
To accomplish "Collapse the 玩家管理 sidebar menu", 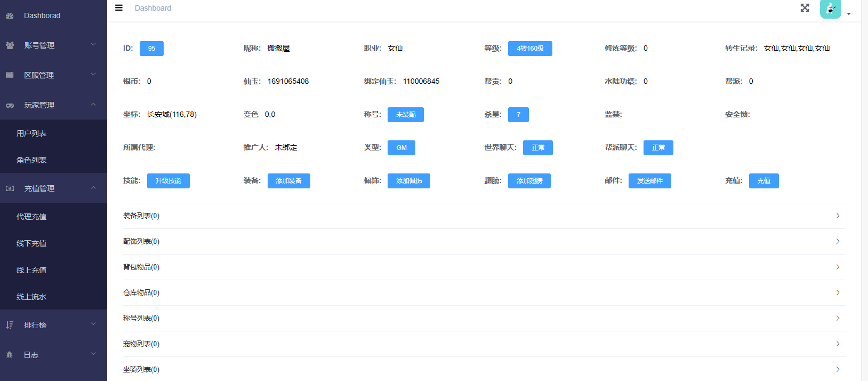I will coord(53,105).
